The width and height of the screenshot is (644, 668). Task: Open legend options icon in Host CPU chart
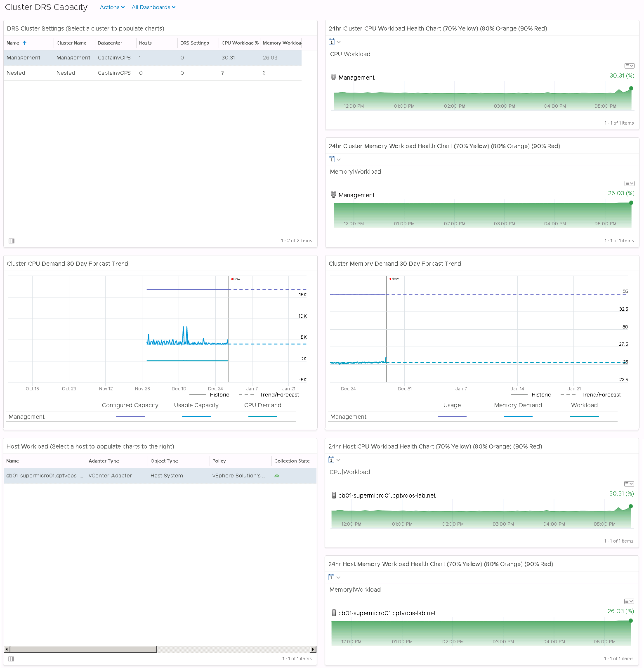pos(629,484)
